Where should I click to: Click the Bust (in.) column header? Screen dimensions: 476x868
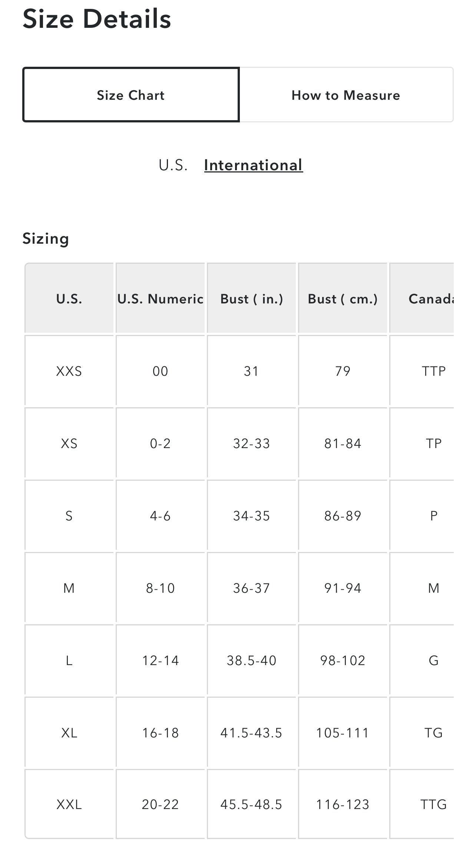pyautogui.click(x=251, y=299)
